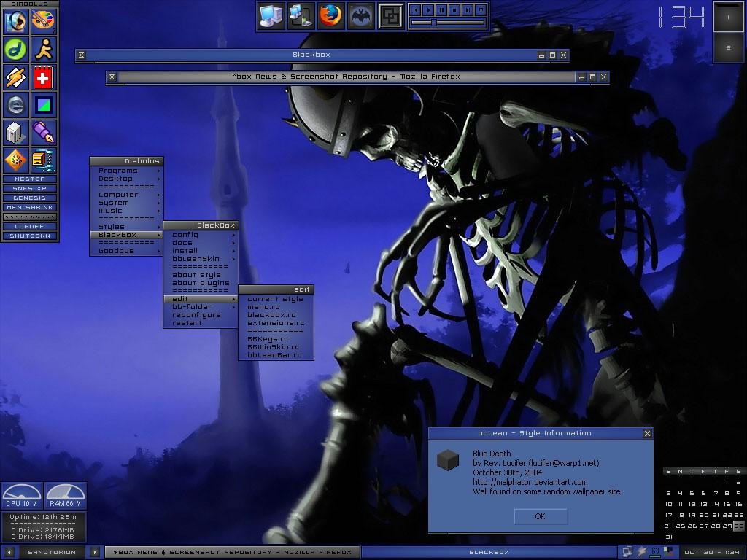Click the Winamp lightning tray icon

click(x=642, y=551)
